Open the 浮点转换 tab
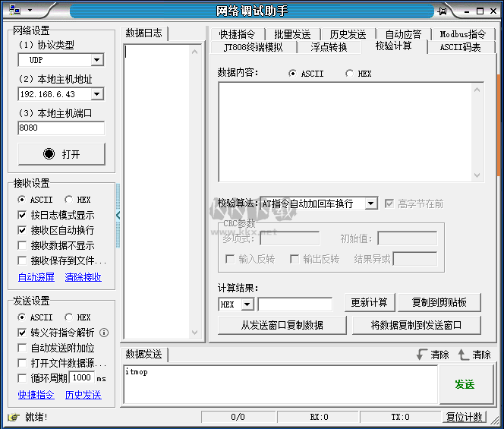The width and height of the screenshot is (504, 429). pos(329,47)
